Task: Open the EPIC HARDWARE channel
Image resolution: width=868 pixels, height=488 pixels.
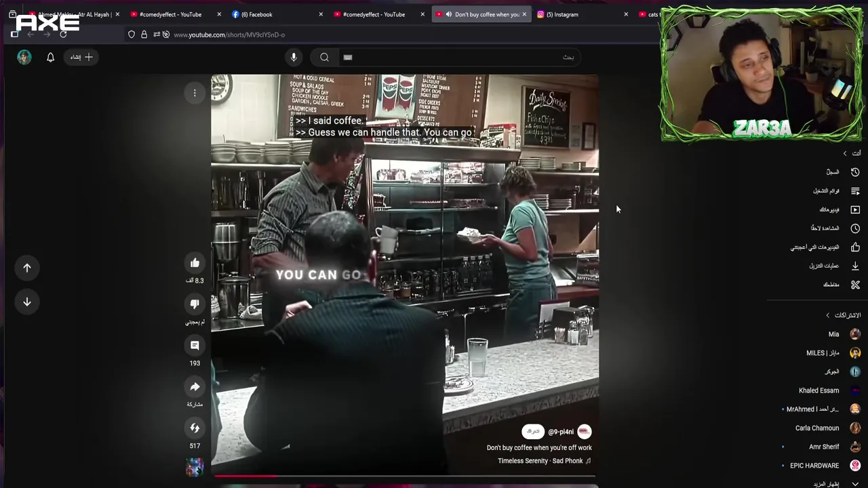Action: point(825,466)
